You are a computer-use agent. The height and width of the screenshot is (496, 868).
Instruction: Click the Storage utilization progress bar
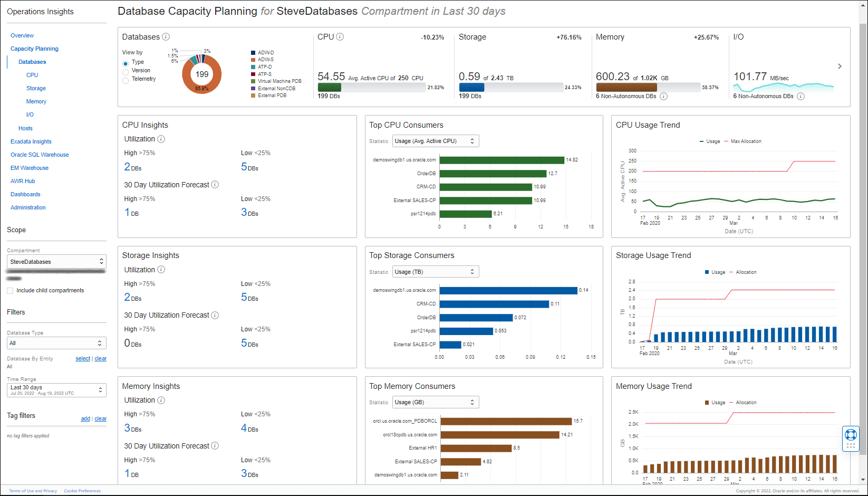point(511,88)
